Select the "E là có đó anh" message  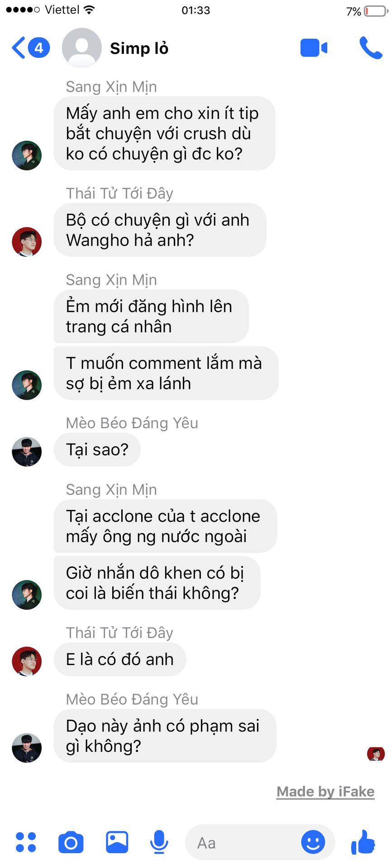tap(120, 660)
